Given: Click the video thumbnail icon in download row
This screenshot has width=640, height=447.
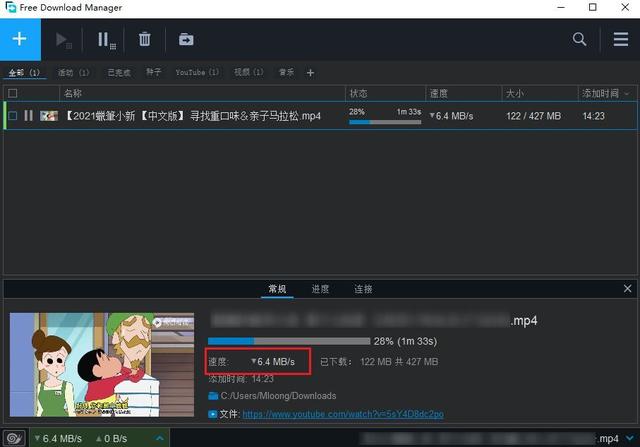Looking at the screenshot, I should (x=49, y=116).
